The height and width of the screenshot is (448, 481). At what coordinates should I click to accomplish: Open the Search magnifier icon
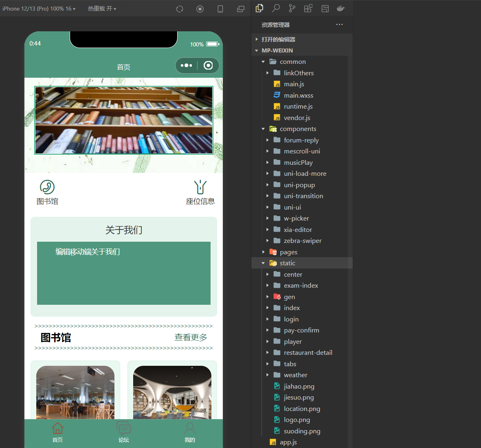pyautogui.click(x=276, y=8)
